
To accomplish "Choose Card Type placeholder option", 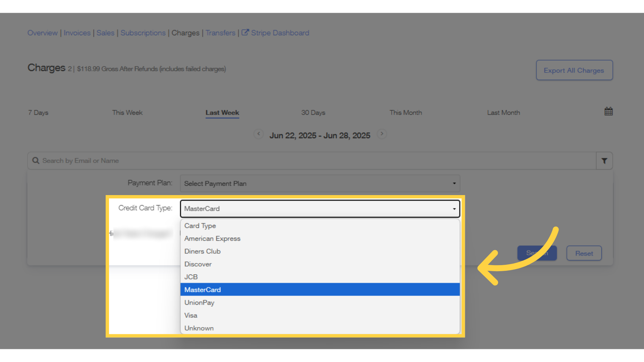I will coord(320,226).
